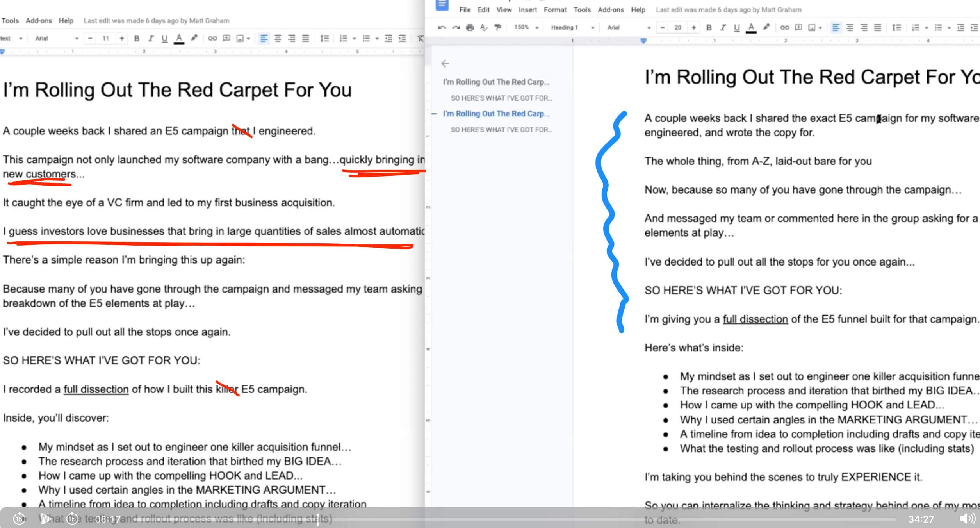Open the text style dropdown in left document
980x528 pixels.
pos(12,38)
